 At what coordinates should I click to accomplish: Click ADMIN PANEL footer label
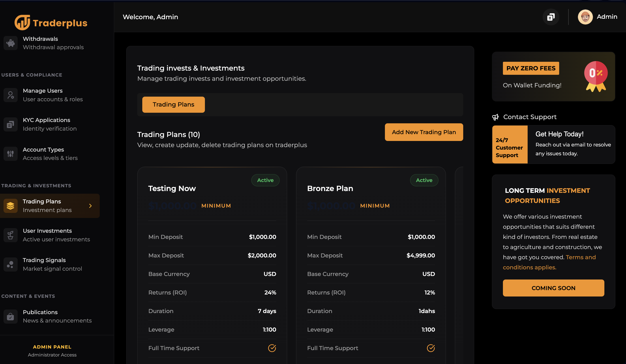pos(52,347)
